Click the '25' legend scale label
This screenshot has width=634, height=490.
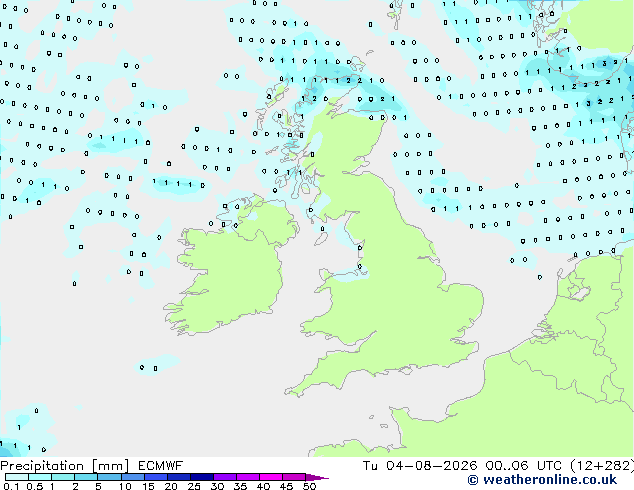pos(194,486)
